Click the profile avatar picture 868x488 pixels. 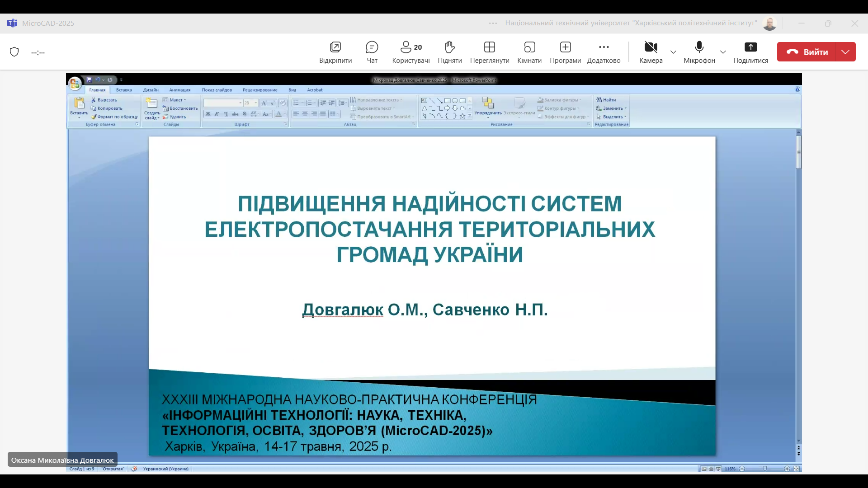pos(769,23)
